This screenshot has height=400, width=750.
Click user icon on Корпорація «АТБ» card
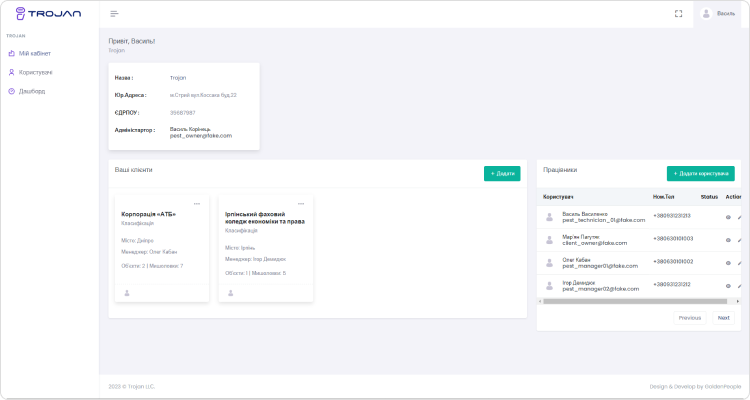coord(127,293)
